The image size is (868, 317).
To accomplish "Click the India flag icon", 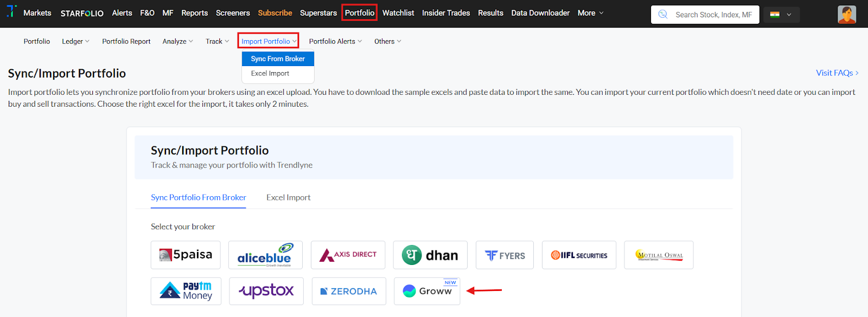I will [x=775, y=15].
